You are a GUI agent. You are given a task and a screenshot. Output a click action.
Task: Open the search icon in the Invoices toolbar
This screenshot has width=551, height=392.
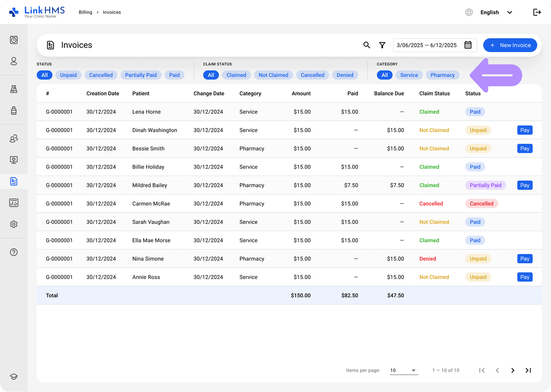tap(367, 45)
